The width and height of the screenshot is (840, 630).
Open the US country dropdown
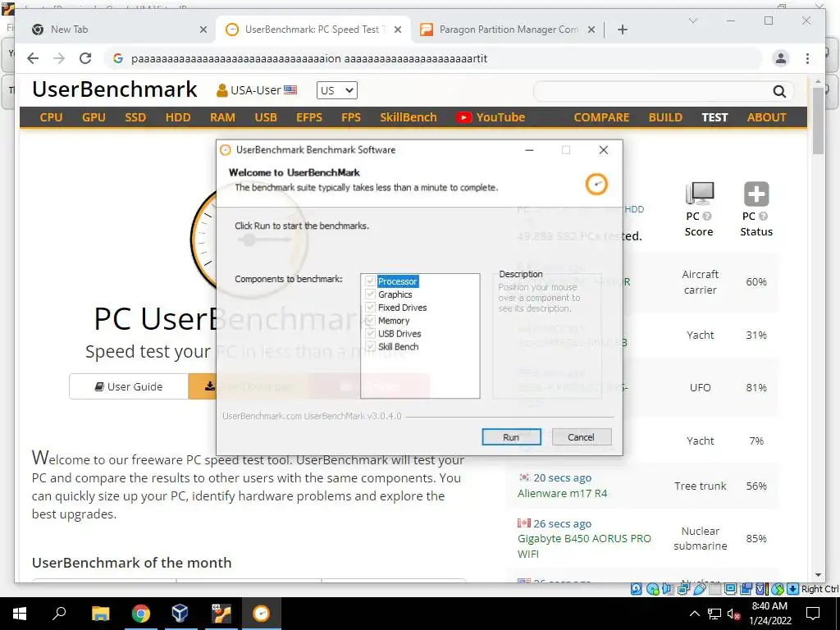point(336,90)
